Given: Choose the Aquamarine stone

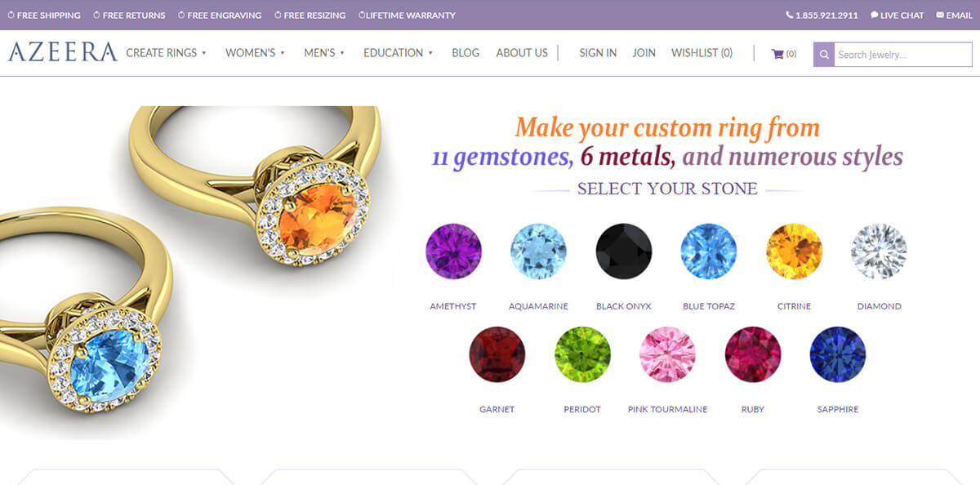Looking at the screenshot, I should pos(538,251).
